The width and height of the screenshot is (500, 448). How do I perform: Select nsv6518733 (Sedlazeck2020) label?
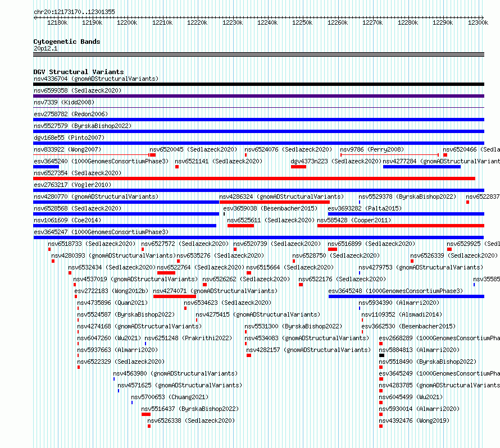pos(92,244)
